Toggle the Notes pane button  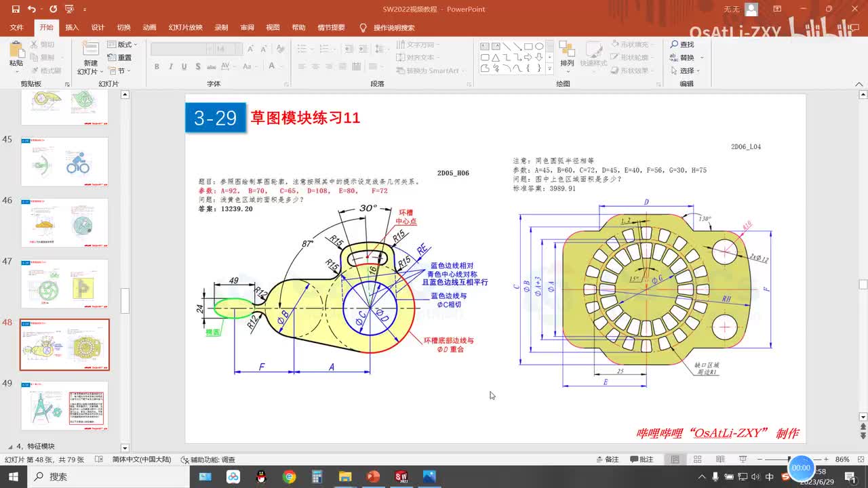point(607,460)
